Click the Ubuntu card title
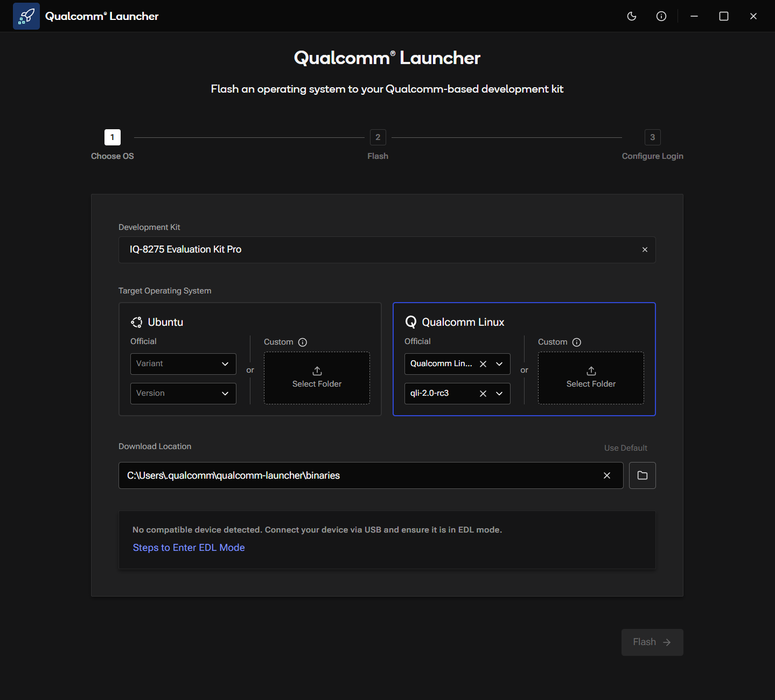Screen dimensions: 775x700 pyautogui.click(x=165, y=322)
